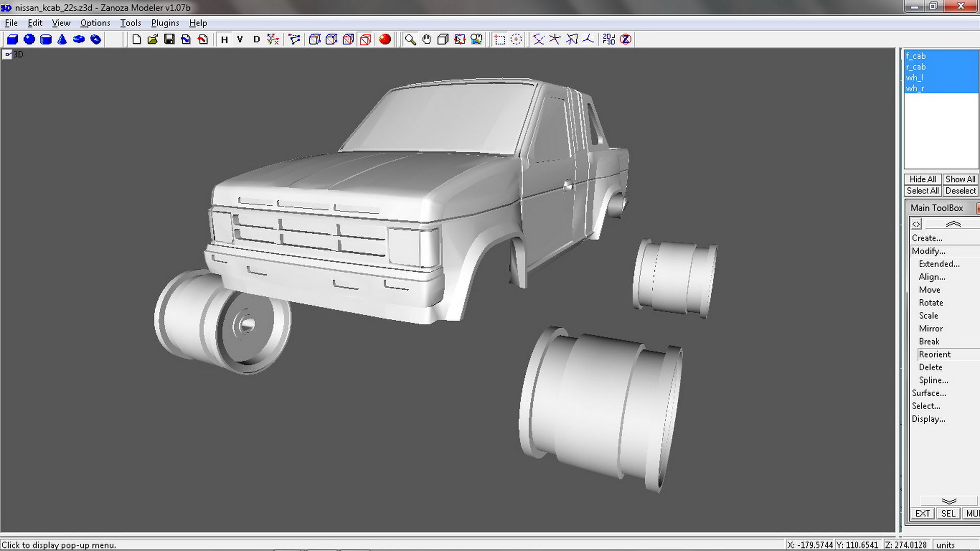Click the Select All button
Viewport: 980px width, 551px height.
(x=922, y=191)
